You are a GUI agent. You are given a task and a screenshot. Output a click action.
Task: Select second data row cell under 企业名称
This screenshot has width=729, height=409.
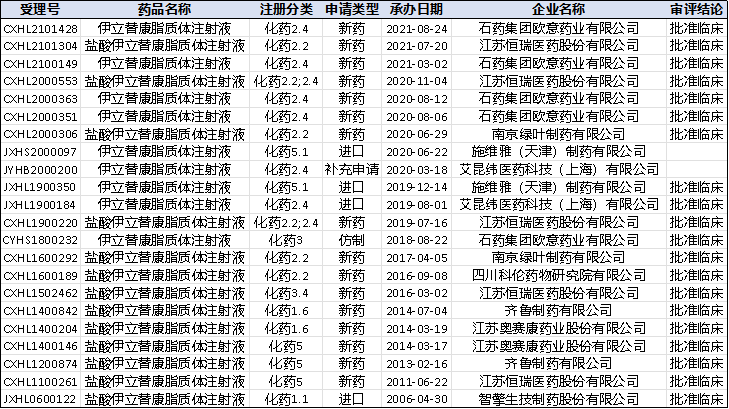click(558, 45)
